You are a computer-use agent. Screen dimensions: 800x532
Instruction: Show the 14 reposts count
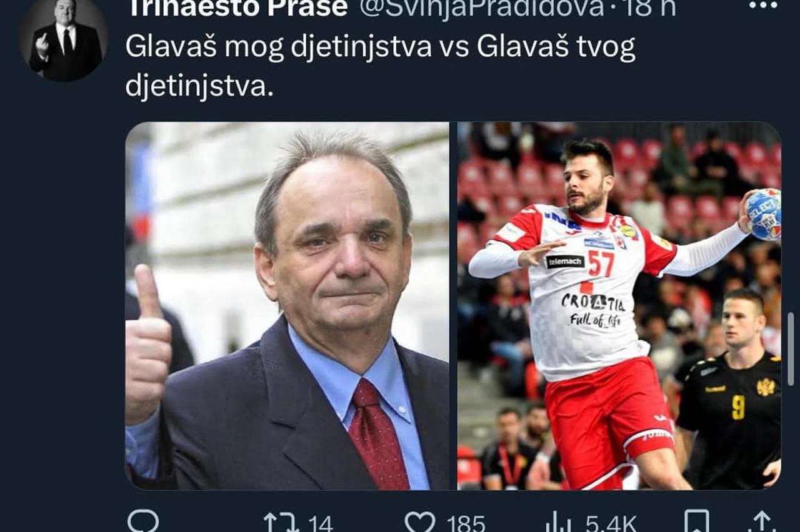321,523
